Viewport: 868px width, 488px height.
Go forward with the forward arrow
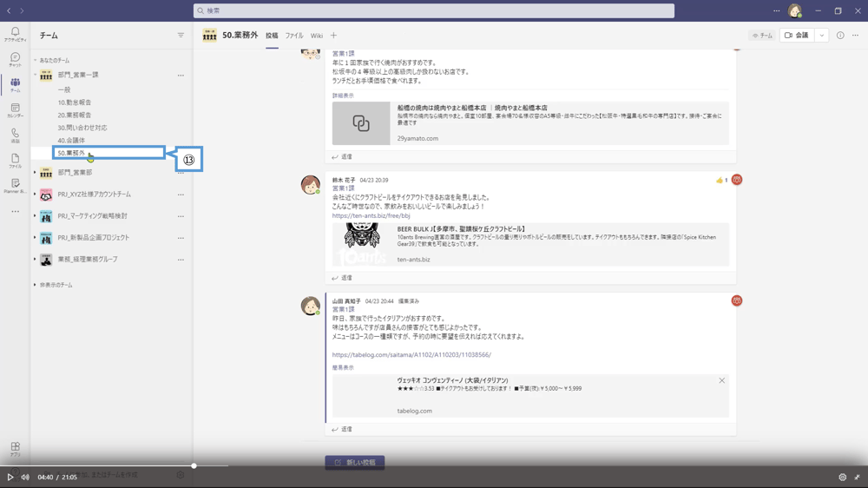[x=22, y=10]
